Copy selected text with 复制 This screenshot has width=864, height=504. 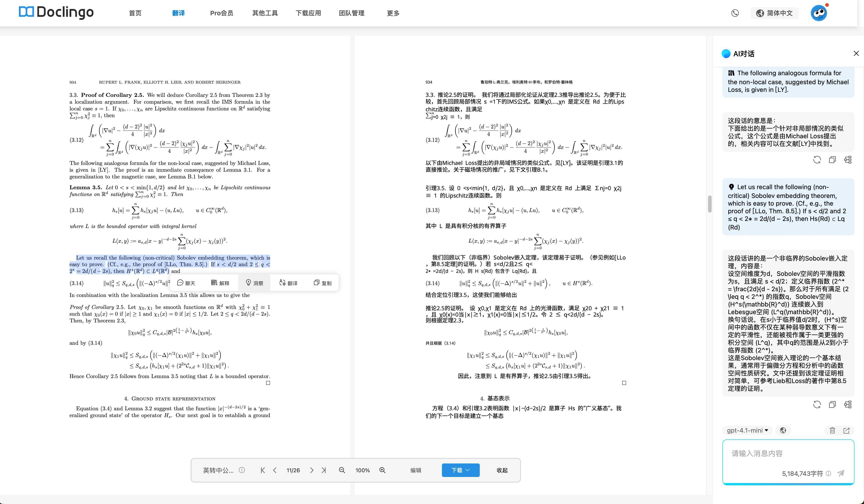(x=323, y=283)
